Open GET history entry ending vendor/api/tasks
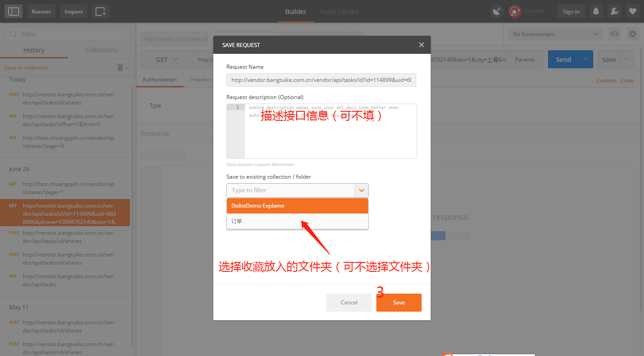The height and width of the screenshot is (356, 644). pos(65,280)
